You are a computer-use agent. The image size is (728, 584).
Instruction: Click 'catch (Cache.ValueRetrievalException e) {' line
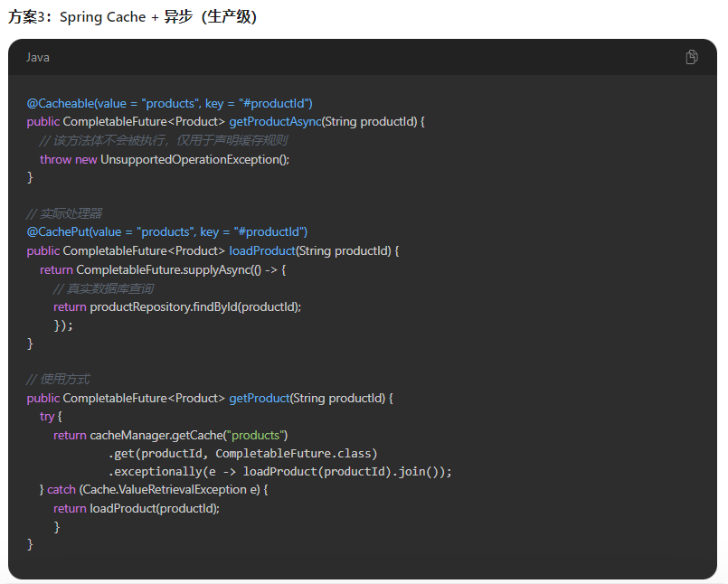click(154, 490)
